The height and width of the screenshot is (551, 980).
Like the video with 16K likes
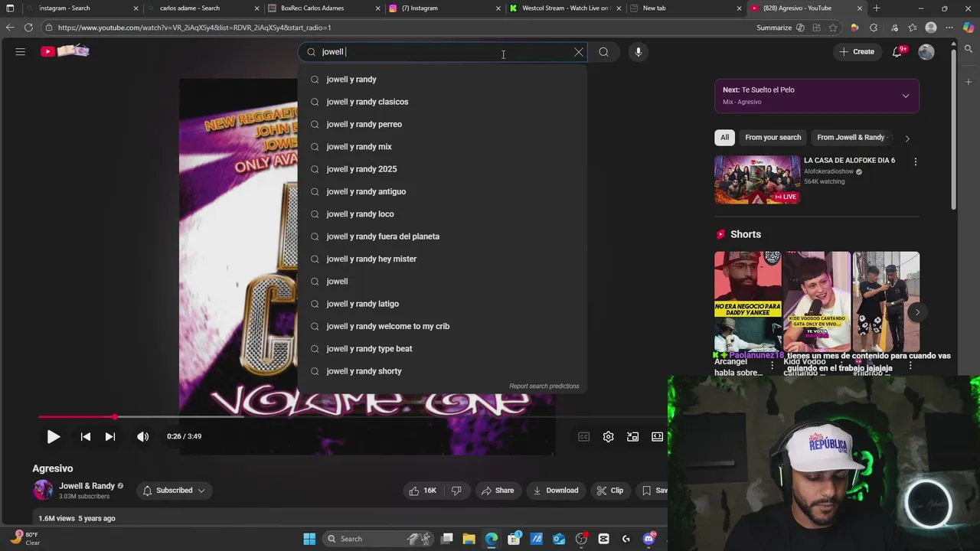423,491
